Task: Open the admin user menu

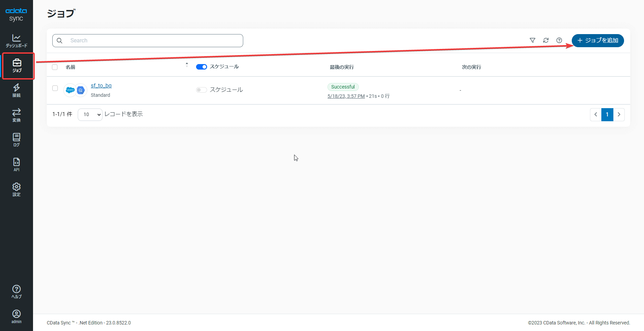Action: 17,316
